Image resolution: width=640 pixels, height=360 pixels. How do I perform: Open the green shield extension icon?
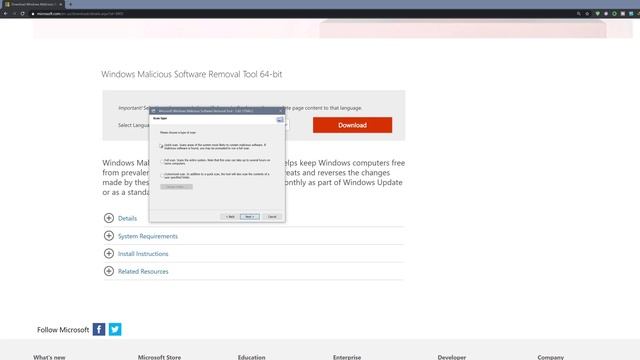coord(598,13)
